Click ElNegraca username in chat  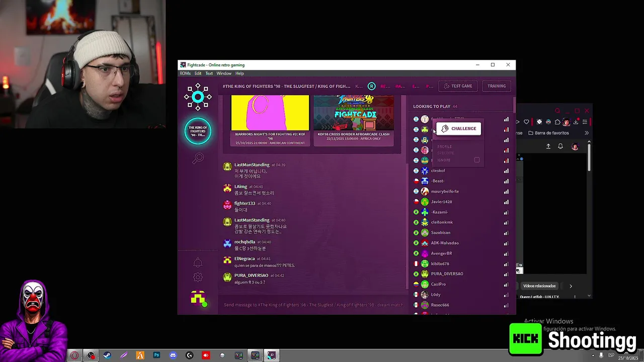(244, 258)
